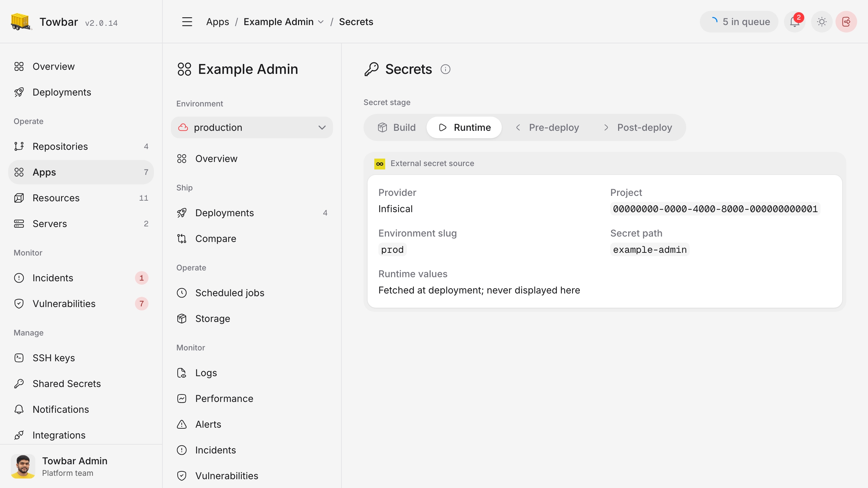The width and height of the screenshot is (868, 488).
Task: Open Resources section
Action: (81, 198)
